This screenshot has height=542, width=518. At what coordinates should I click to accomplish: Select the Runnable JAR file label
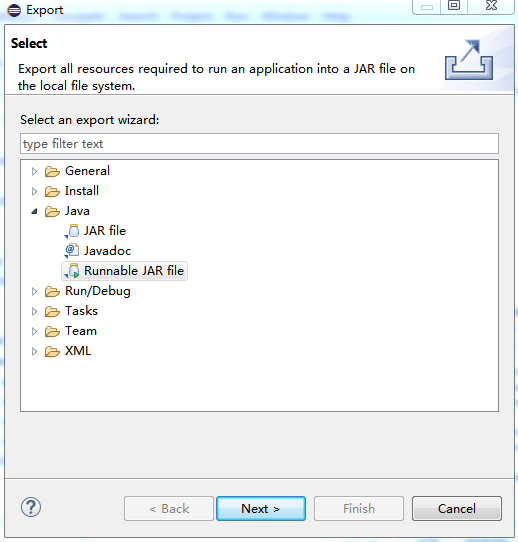[134, 271]
